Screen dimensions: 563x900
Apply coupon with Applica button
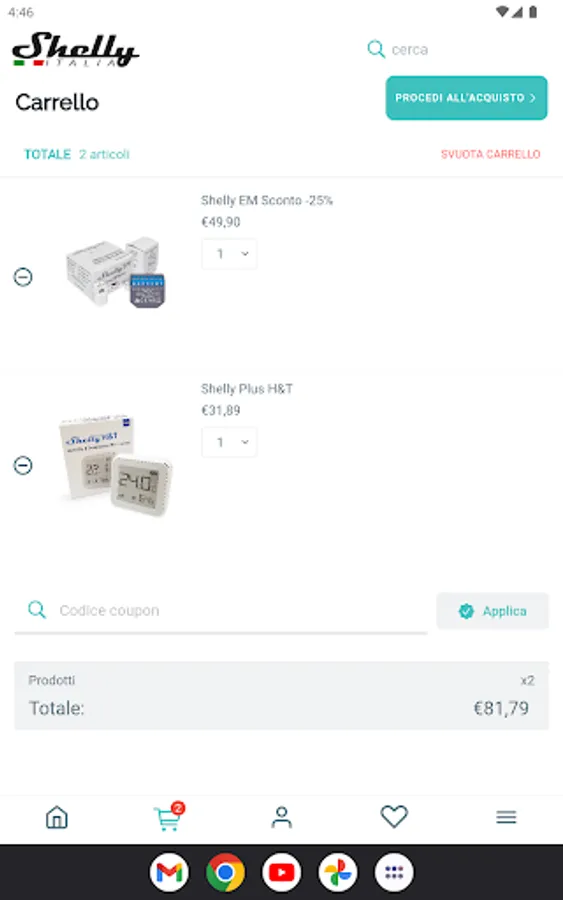(x=492, y=611)
